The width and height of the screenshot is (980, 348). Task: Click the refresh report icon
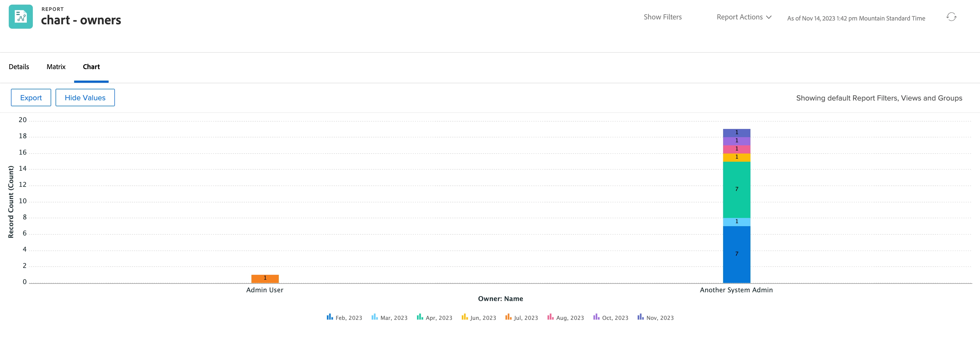tap(951, 17)
